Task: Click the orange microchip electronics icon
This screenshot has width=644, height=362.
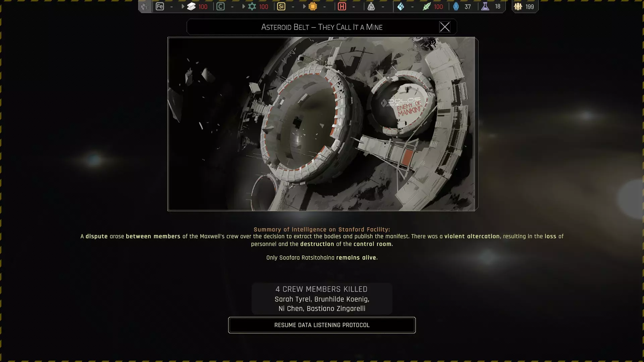Action: point(313,6)
